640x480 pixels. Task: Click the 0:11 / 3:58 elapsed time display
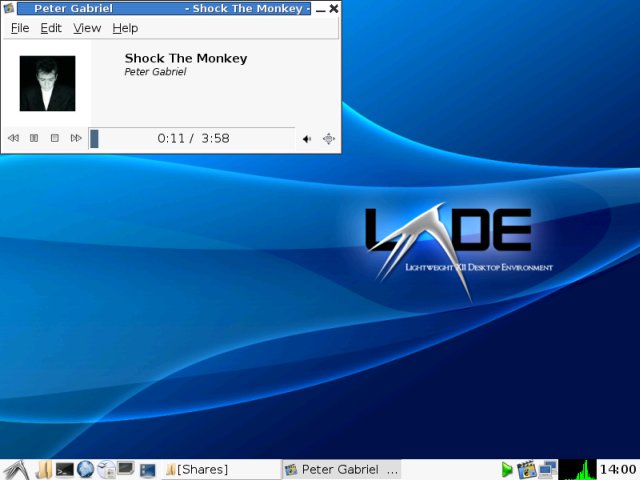point(193,138)
